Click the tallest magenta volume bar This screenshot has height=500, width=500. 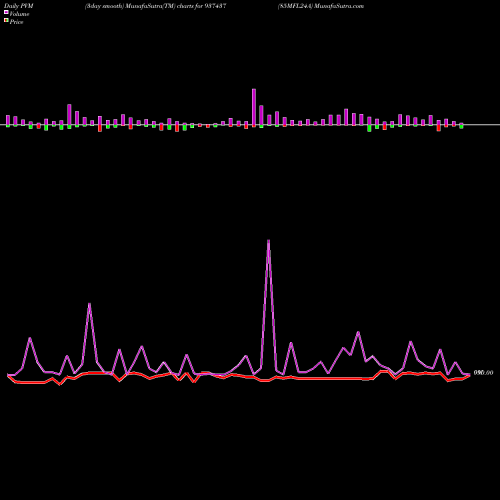tap(254, 107)
